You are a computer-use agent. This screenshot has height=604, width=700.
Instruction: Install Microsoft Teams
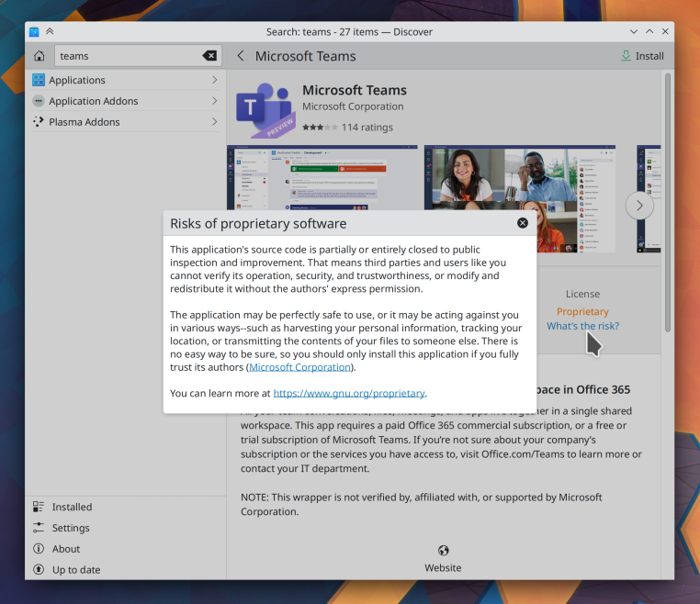point(642,56)
